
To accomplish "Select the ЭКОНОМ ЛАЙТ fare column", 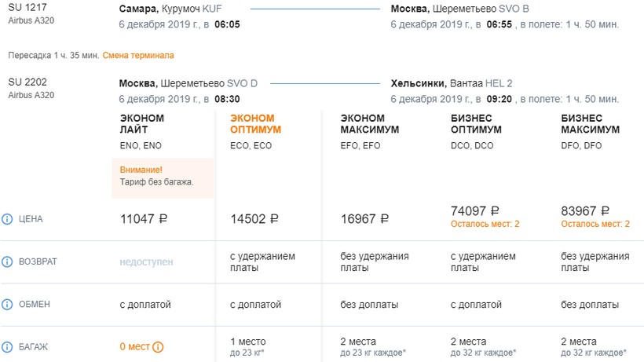I will pos(142,123).
